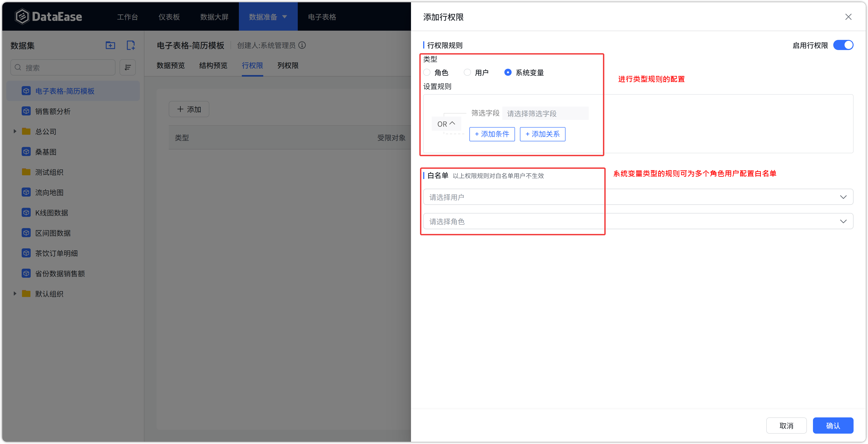Click dataset icon beside K线图数据

point(26,212)
